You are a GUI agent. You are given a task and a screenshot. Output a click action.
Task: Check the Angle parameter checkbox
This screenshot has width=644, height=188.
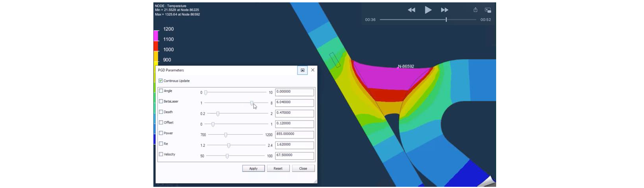pyautogui.click(x=161, y=91)
